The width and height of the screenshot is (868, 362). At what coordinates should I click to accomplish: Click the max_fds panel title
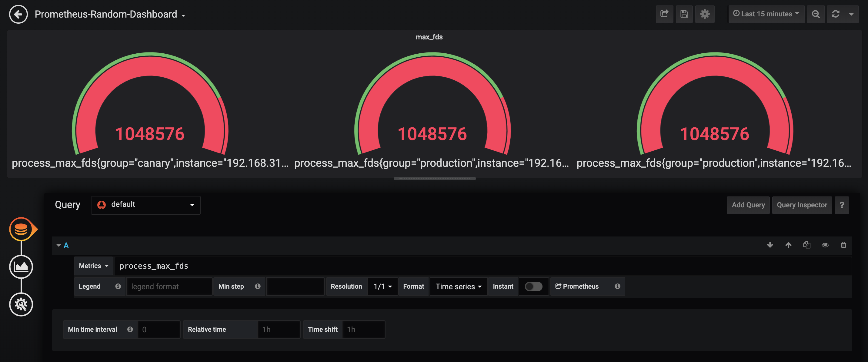[x=429, y=37]
